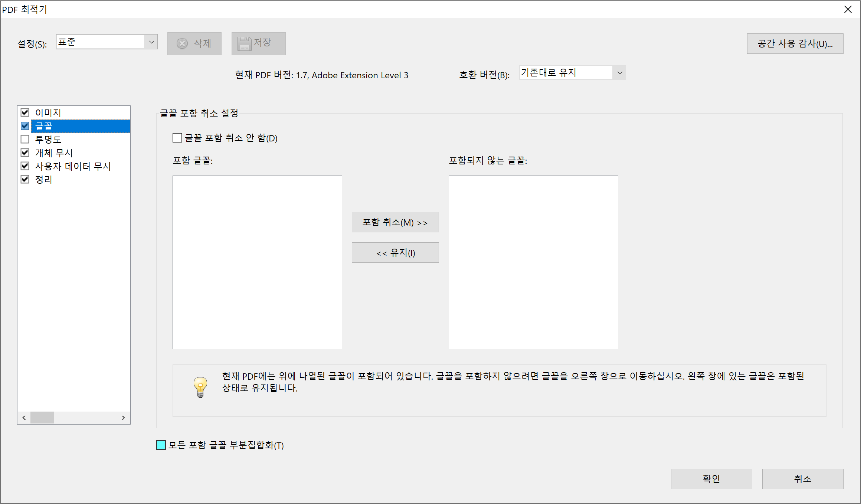Image resolution: width=861 pixels, height=504 pixels.
Task: Click left scroll arrow in panel list
Action: [24, 418]
